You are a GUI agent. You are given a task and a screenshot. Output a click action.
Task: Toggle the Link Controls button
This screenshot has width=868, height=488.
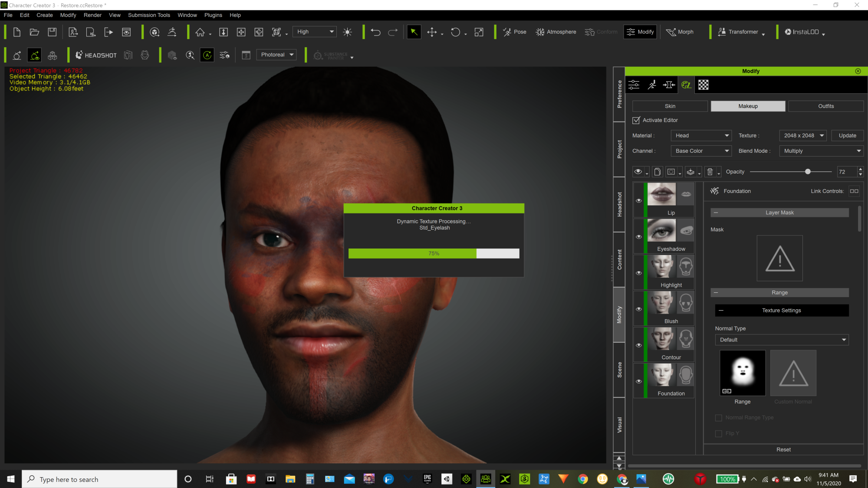point(854,191)
